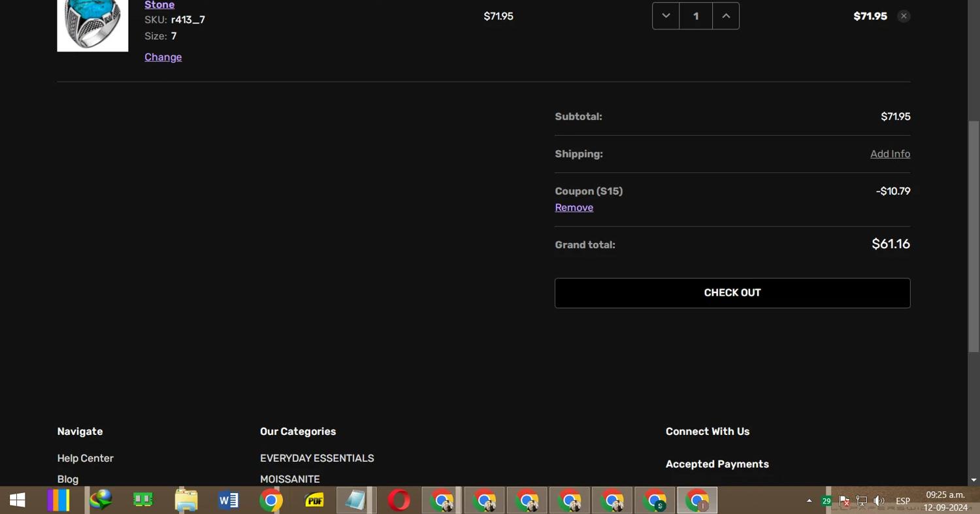Remove the ring item from cart

[904, 16]
